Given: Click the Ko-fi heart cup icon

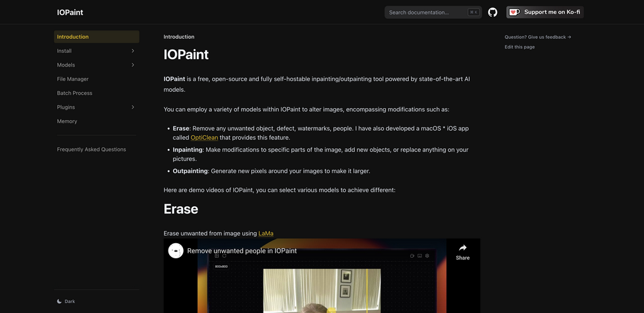Looking at the screenshot, I should [x=514, y=13].
